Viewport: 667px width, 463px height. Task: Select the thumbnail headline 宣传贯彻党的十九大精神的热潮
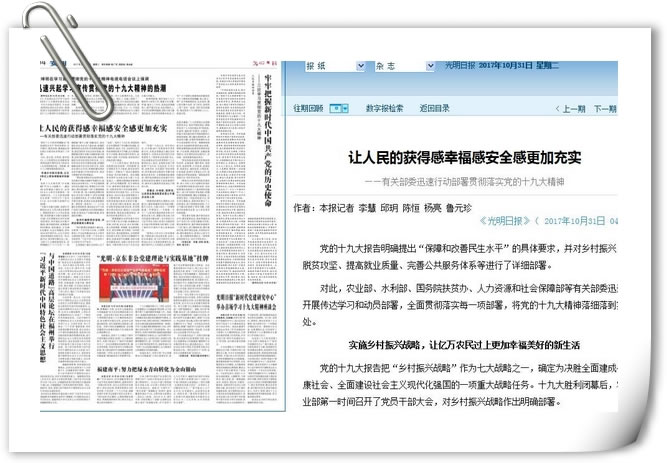point(103,88)
